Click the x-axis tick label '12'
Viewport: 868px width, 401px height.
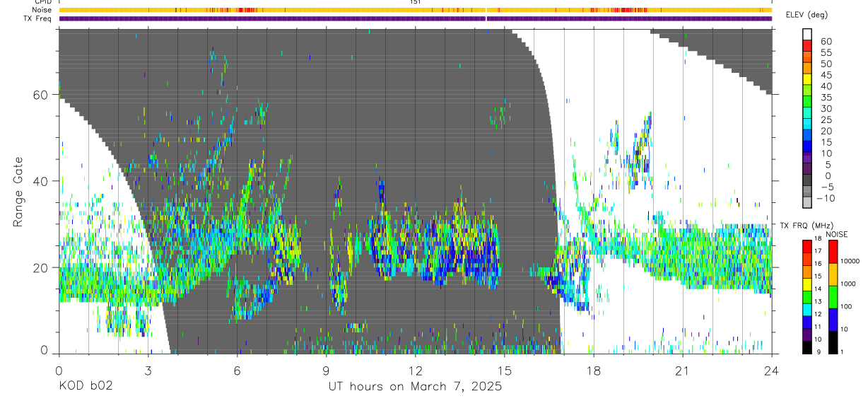click(416, 370)
